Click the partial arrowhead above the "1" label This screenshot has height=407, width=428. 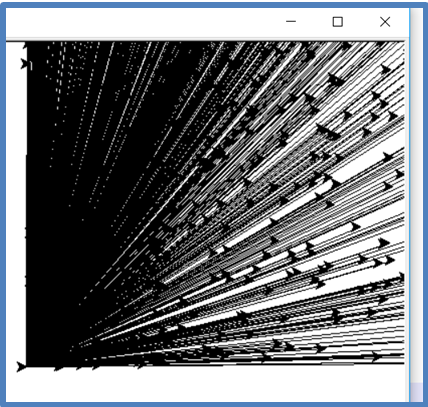(x=25, y=45)
